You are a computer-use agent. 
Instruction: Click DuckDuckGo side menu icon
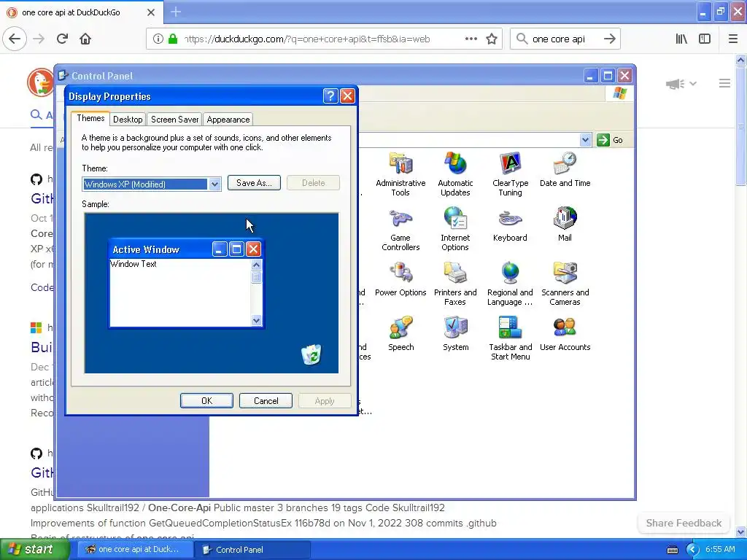click(x=724, y=84)
